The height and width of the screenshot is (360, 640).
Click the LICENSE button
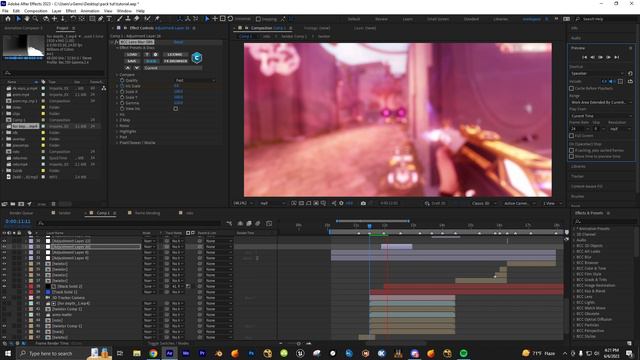pos(176,54)
